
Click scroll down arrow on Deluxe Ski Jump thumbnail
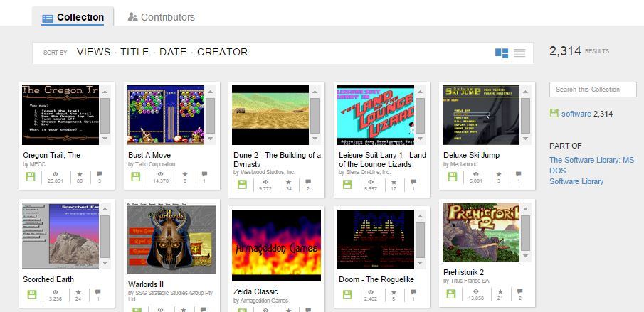525,139
